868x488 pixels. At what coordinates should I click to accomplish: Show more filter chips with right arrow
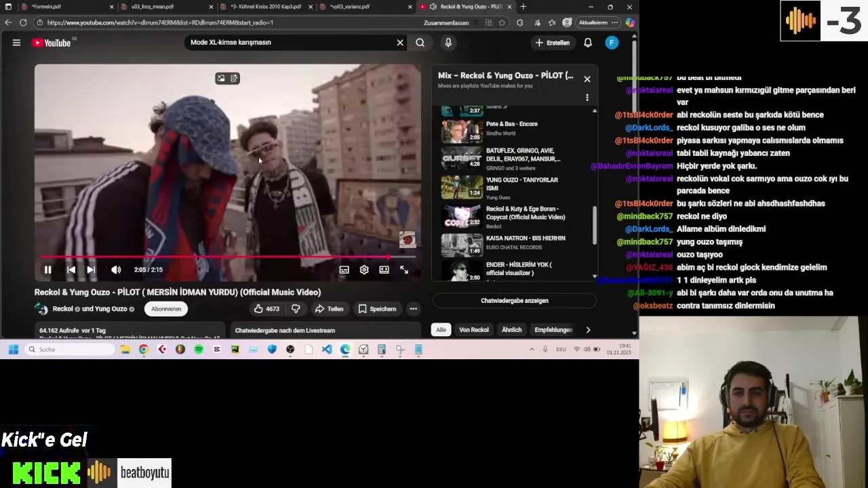pos(588,330)
